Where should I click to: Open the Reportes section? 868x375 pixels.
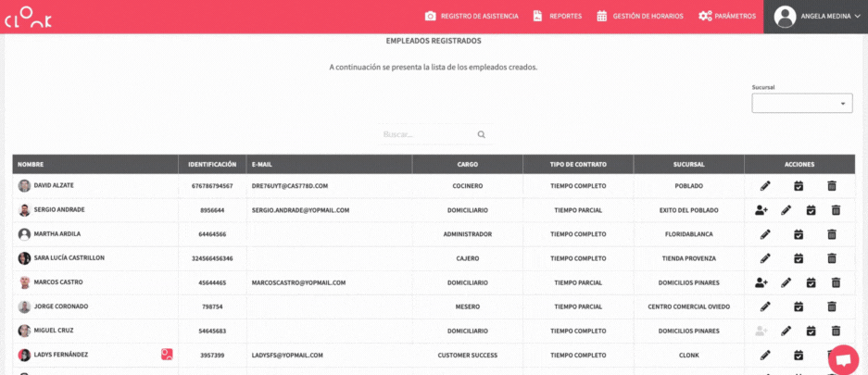(x=558, y=16)
